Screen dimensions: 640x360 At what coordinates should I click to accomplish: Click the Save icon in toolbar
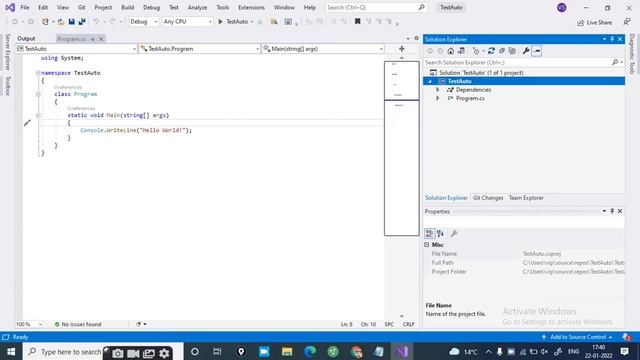pos(71,22)
